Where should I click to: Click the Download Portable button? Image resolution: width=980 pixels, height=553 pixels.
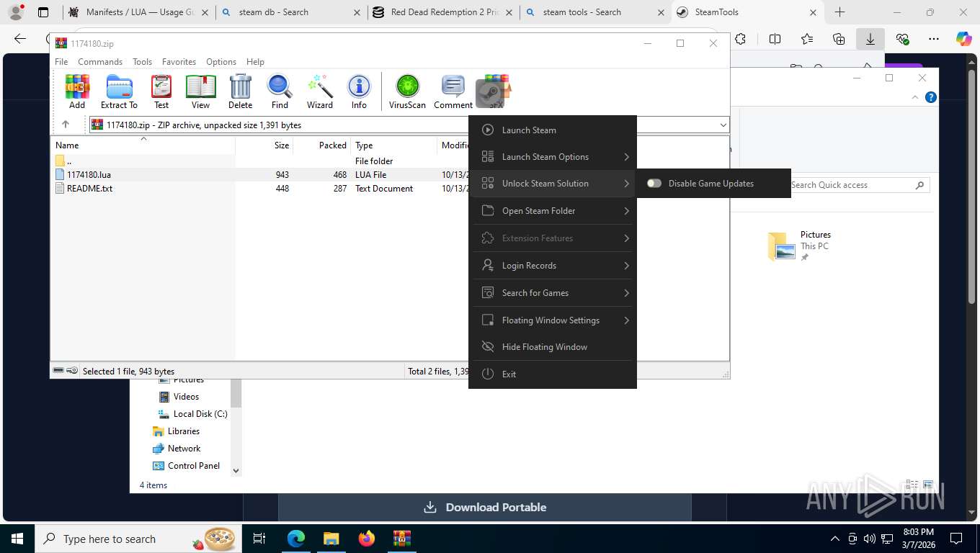point(484,507)
